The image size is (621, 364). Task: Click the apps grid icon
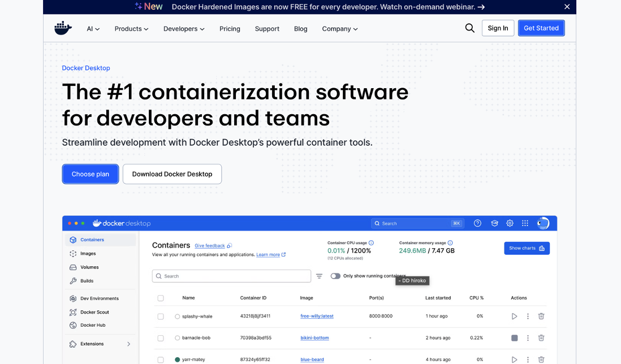pyautogui.click(x=525, y=223)
